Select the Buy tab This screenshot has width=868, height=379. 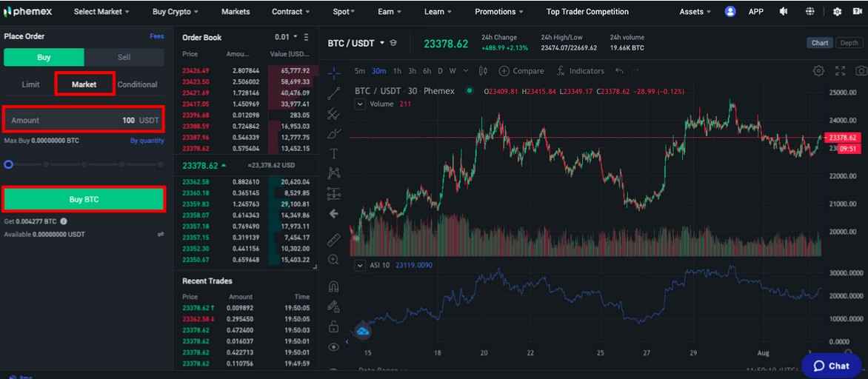tap(44, 58)
